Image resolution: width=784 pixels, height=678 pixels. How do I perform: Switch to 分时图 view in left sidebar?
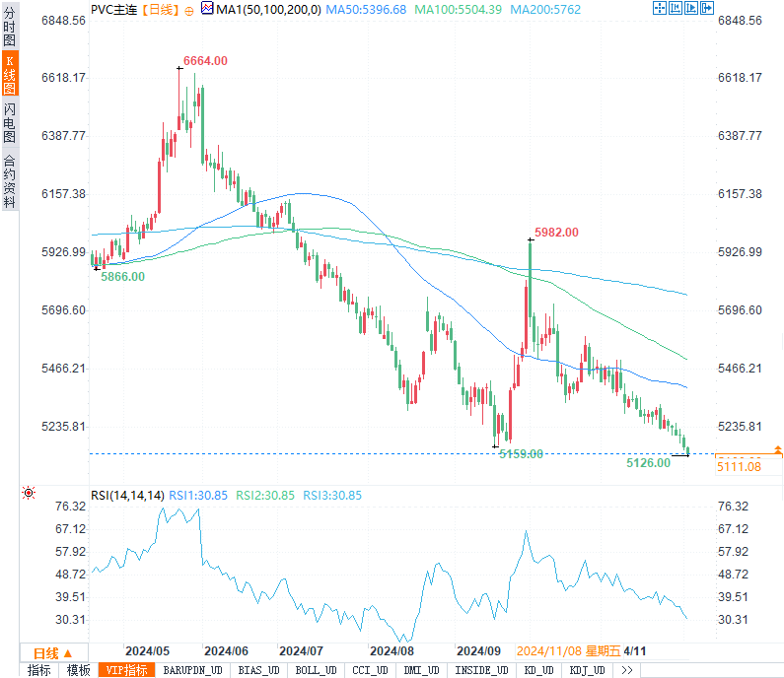(x=9, y=27)
